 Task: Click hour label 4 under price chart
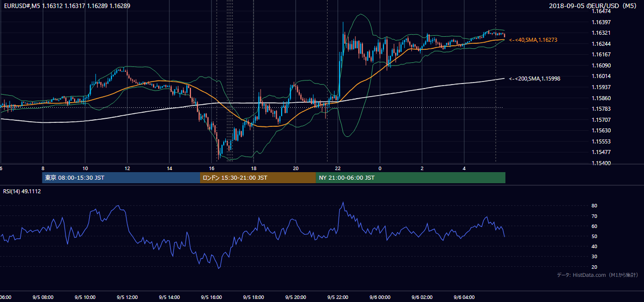pyautogui.click(x=464, y=169)
